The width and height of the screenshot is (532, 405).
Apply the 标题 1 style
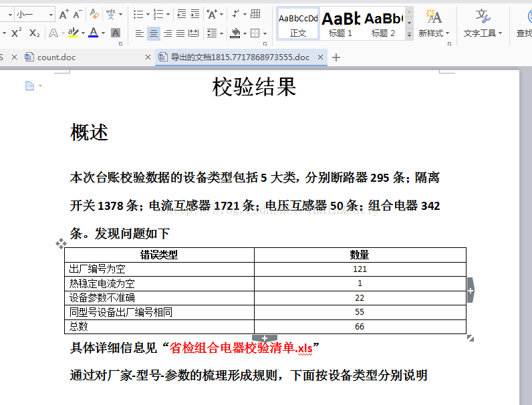tap(340, 24)
